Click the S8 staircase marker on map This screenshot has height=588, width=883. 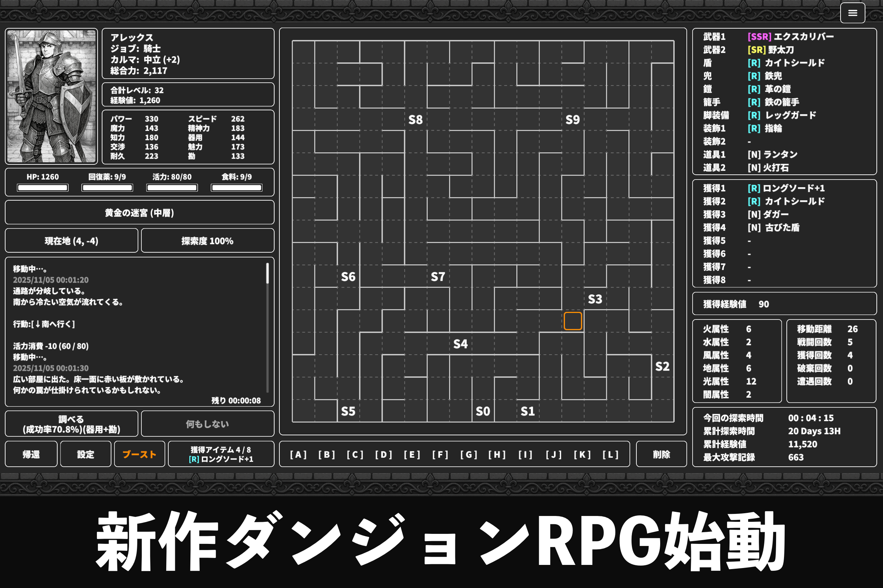(415, 120)
